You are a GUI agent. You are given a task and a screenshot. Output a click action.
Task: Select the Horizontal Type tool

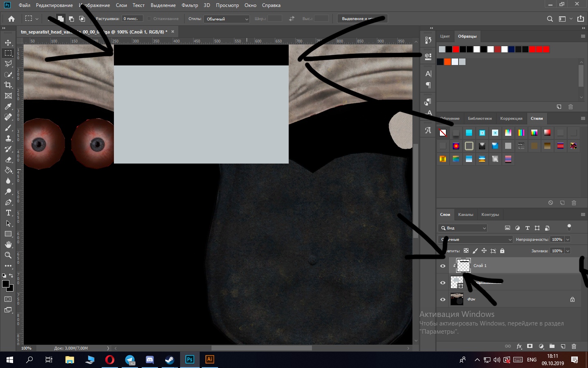pyautogui.click(x=8, y=213)
